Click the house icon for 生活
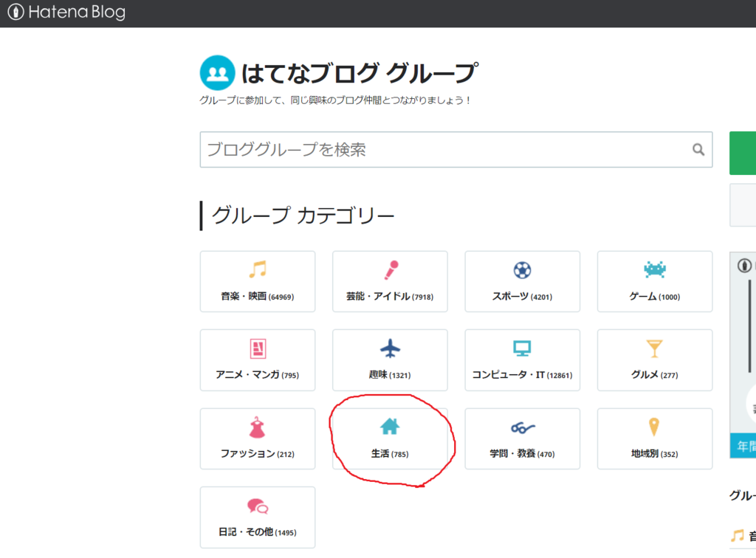This screenshot has width=756, height=558. pyautogui.click(x=390, y=427)
